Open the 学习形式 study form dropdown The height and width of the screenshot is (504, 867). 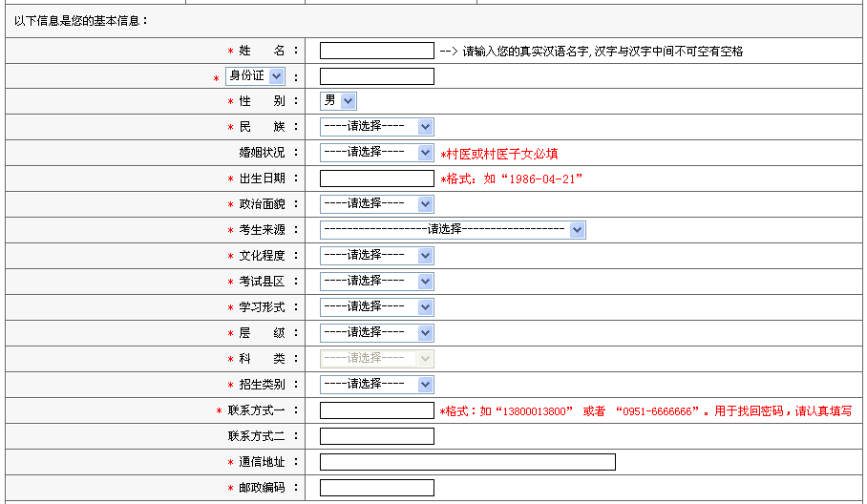coord(376,306)
